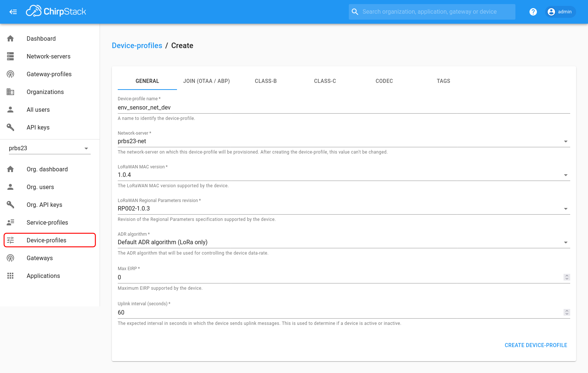The image size is (588, 373).
Task: Click the Service-profiles icon
Action: [x=10, y=222]
